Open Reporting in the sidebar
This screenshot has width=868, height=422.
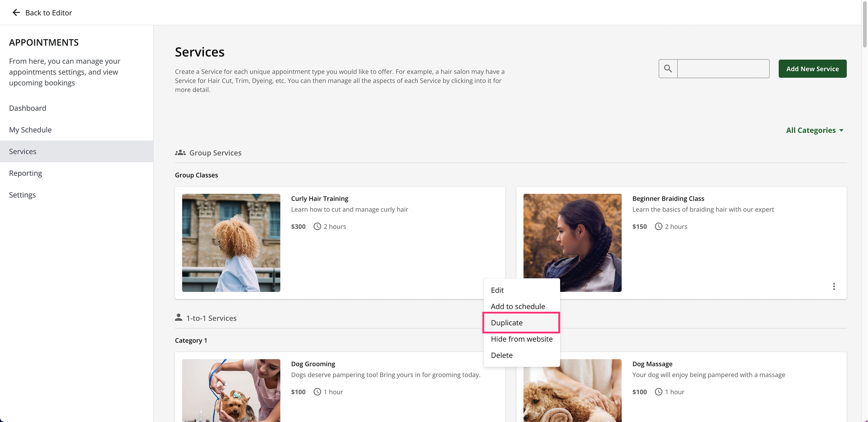pos(77,173)
